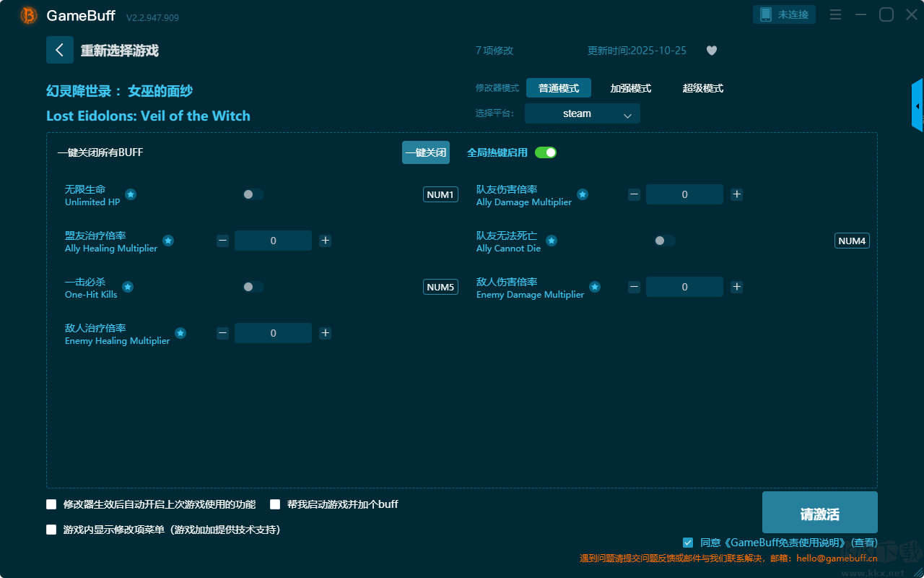Click the Chinese title 幻灵降世录：女巫的面纱

pos(119,91)
